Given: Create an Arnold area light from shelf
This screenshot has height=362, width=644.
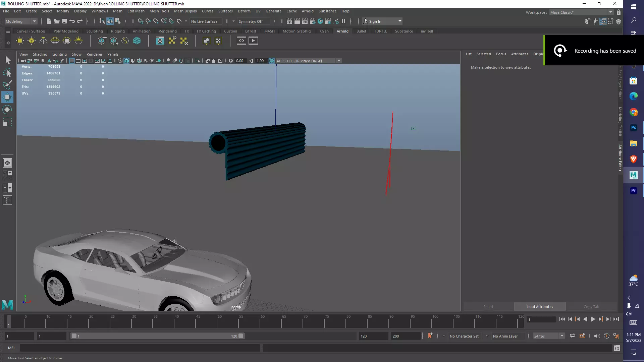Looking at the screenshot, I should point(20,41).
